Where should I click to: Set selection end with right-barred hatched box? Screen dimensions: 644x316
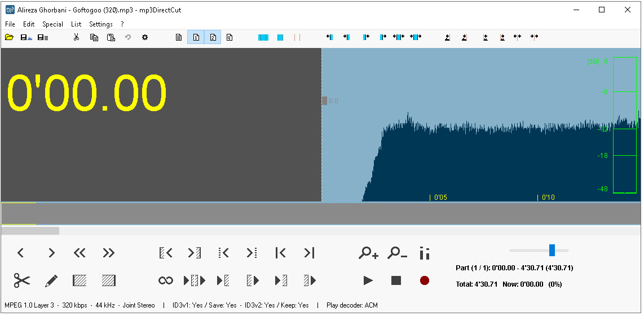pos(109,280)
